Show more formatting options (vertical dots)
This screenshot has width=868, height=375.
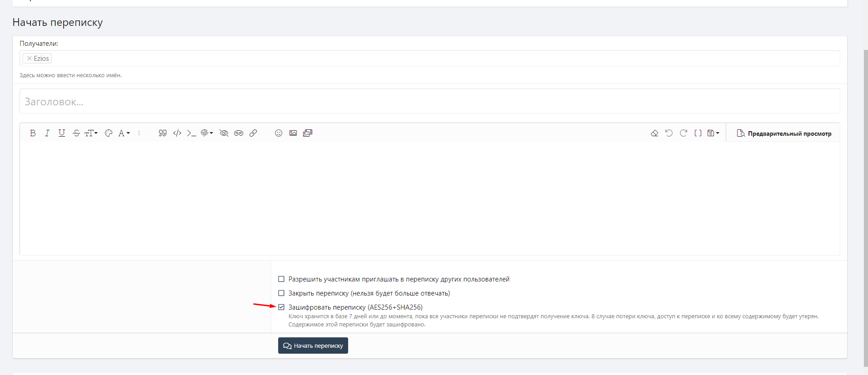coord(139,133)
